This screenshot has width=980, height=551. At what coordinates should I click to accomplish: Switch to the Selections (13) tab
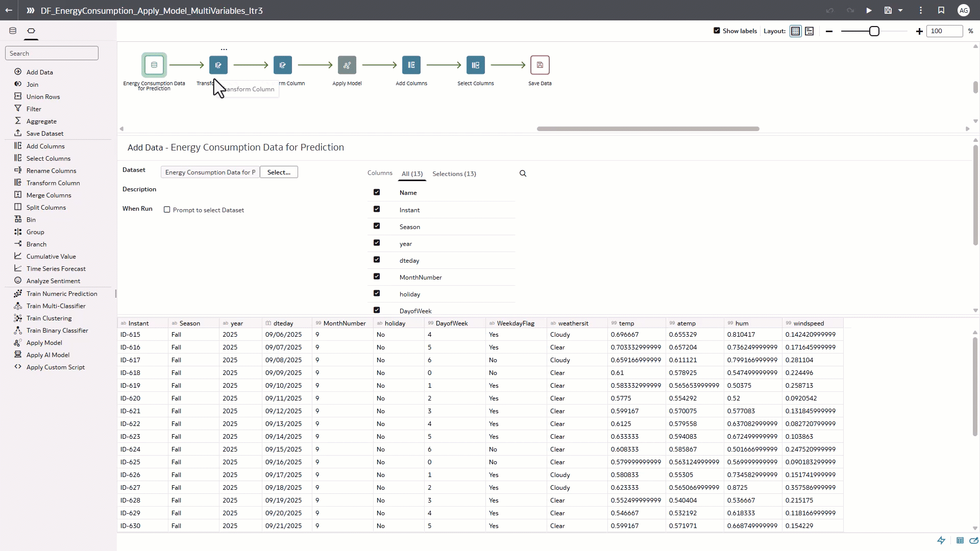click(454, 174)
